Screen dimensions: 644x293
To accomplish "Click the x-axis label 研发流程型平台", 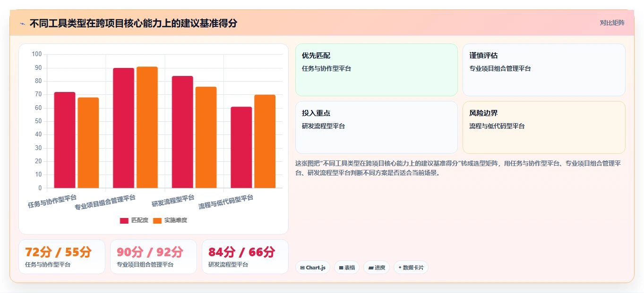I will [173, 201].
